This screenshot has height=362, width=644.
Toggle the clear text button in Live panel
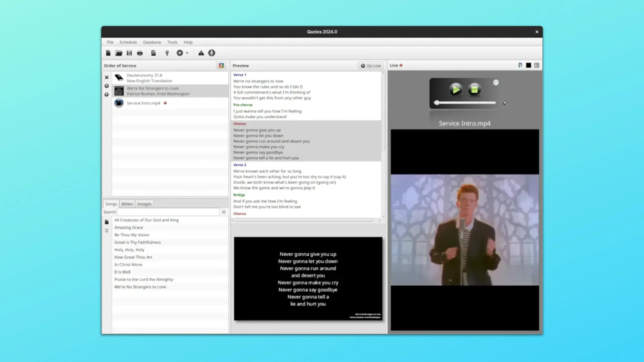coord(537,65)
